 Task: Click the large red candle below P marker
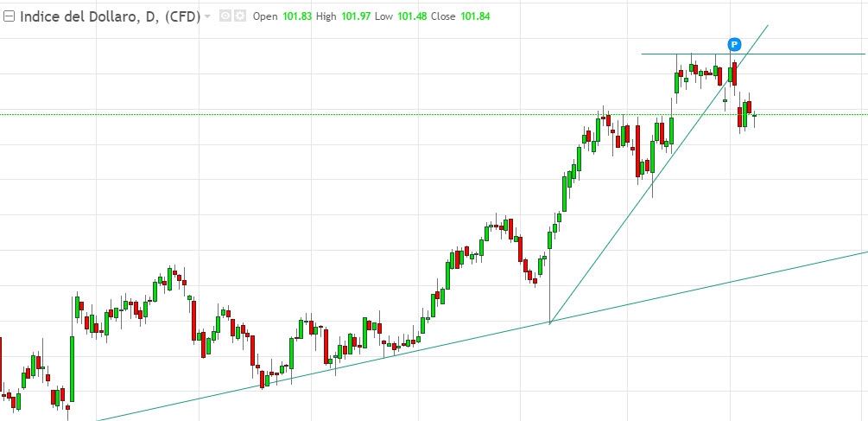(x=734, y=73)
